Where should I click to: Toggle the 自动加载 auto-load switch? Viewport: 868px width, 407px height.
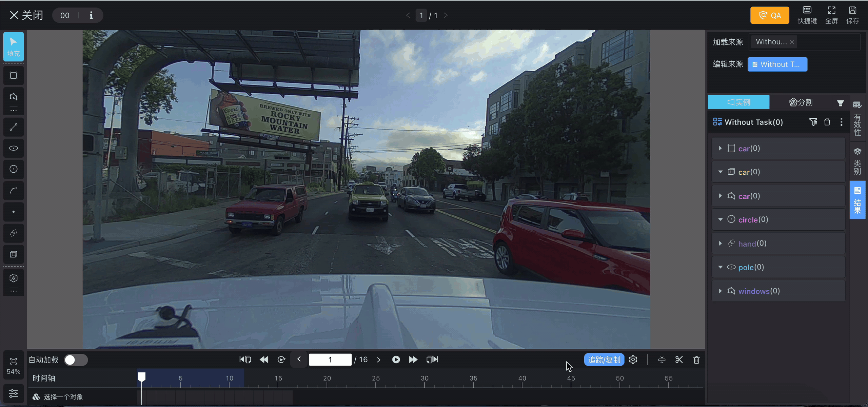coord(76,360)
